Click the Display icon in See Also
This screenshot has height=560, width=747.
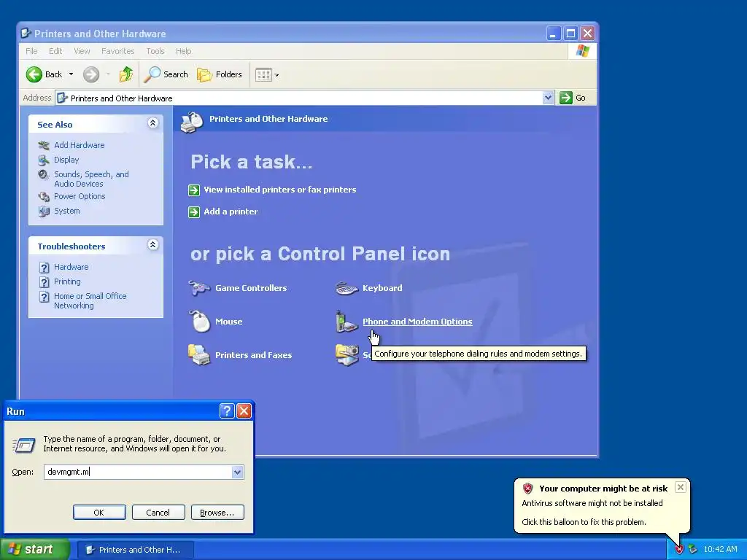(x=44, y=160)
